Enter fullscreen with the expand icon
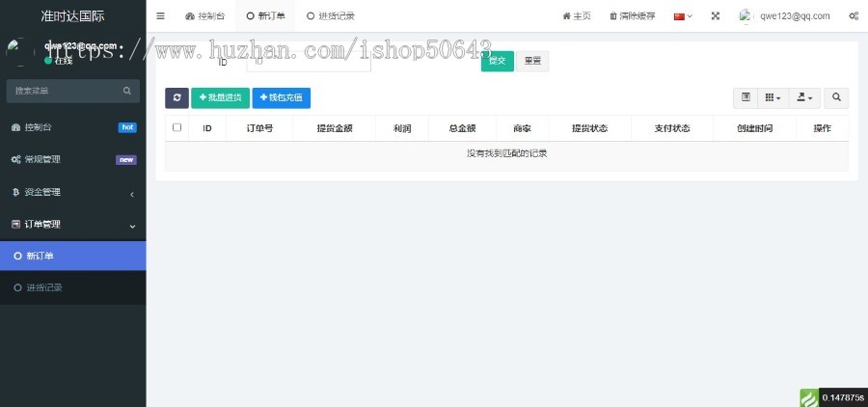 click(x=716, y=16)
